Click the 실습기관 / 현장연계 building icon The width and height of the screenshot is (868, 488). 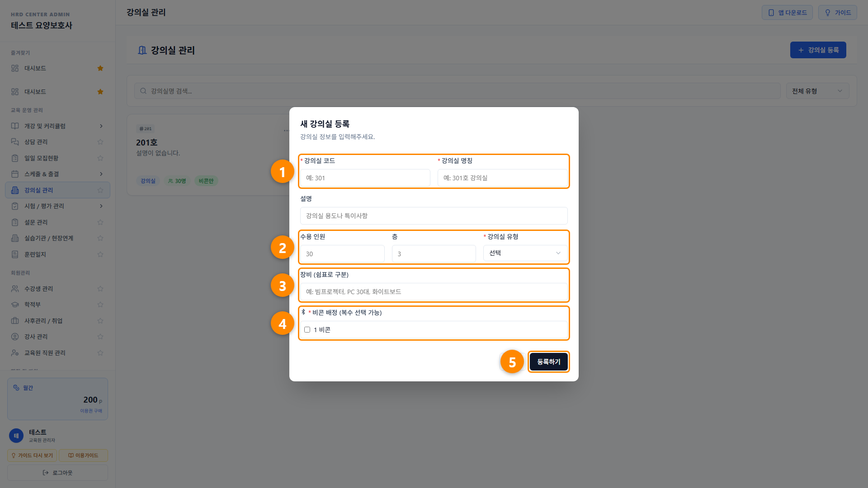pyautogui.click(x=15, y=238)
